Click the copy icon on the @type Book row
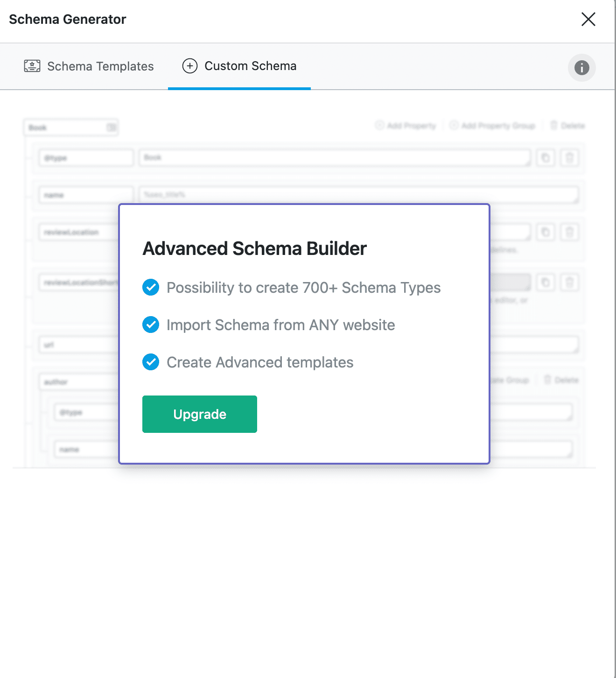Screen dimensions: 616x678 point(546,158)
